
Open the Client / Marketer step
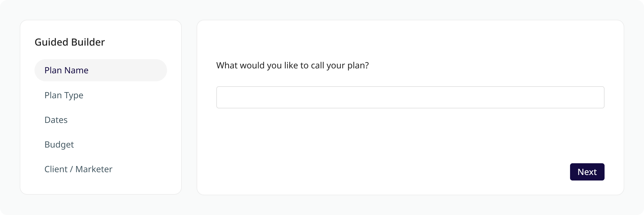click(78, 169)
